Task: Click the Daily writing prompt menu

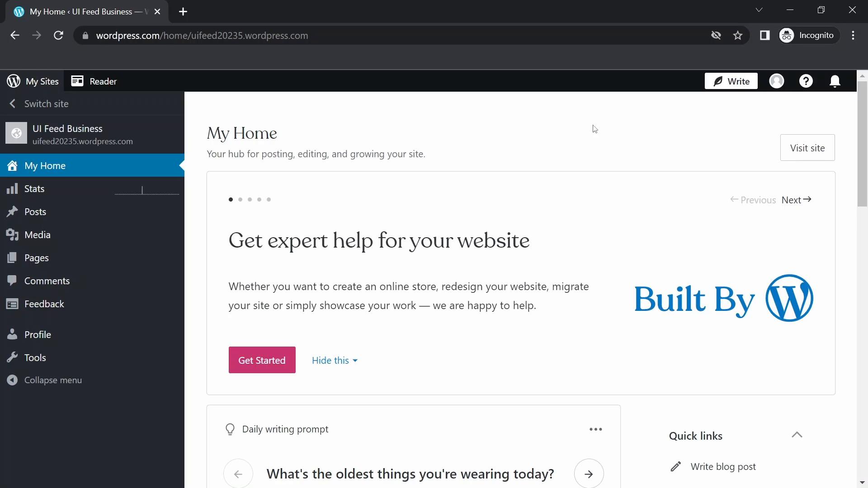Action: [595, 429]
